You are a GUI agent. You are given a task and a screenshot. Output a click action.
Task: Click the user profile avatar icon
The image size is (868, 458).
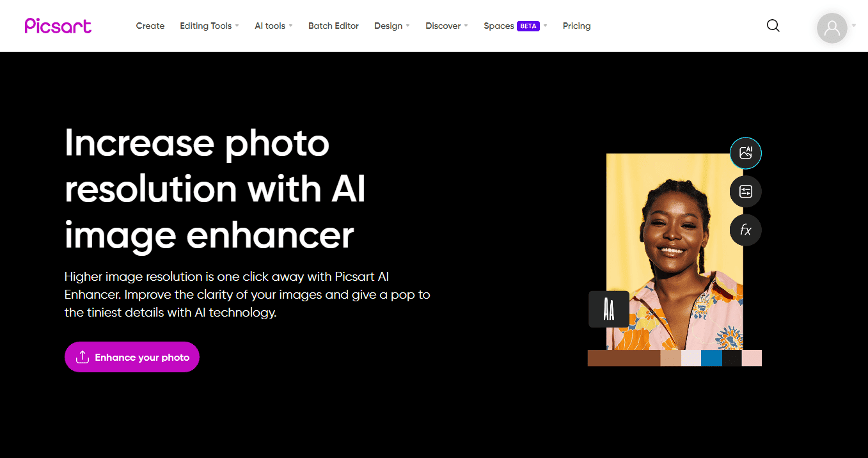click(832, 28)
